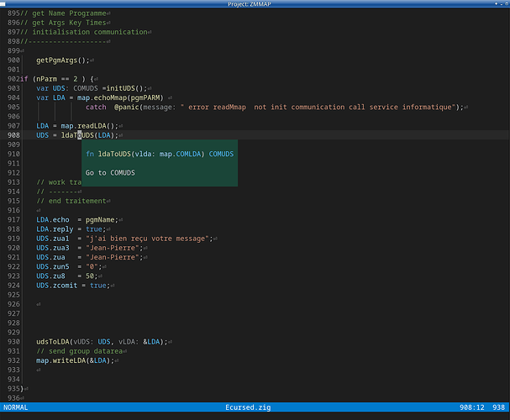Screen dimensions: 510x420
Task: Click 'LDA.echo' on line 917
Action: [53, 220]
